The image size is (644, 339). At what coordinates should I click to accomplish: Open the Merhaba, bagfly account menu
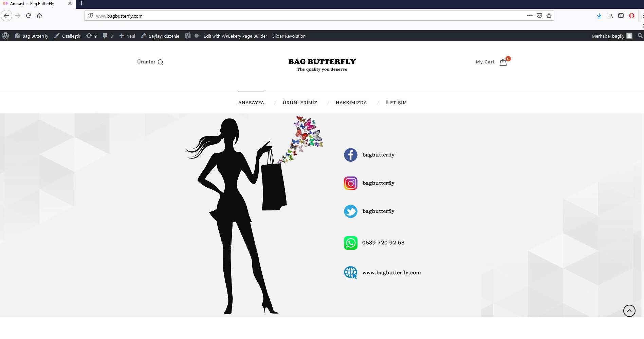pos(611,36)
